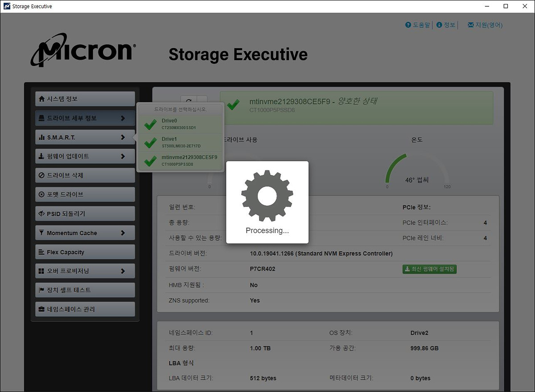Click the briefcase icon beside 네임스페이스 관리

(x=42, y=309)
